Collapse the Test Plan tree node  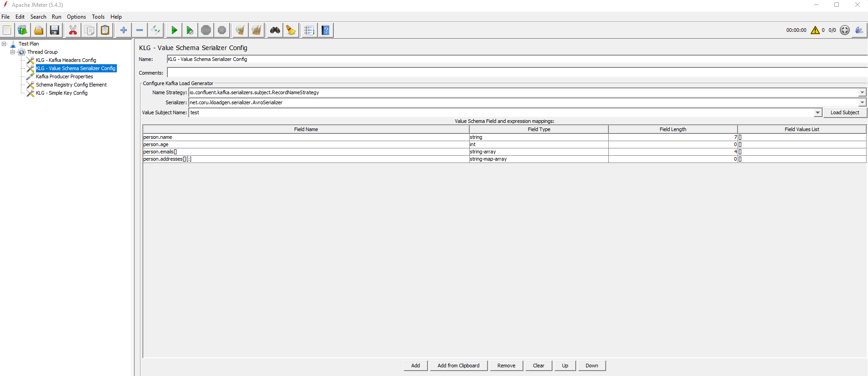4,44
